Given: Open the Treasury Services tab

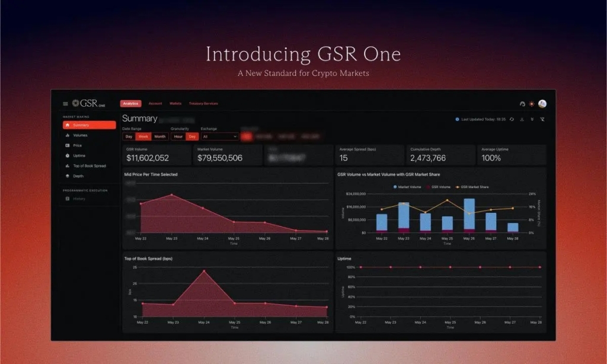Looking at the screenshot, I should click(x=204, y=103).
